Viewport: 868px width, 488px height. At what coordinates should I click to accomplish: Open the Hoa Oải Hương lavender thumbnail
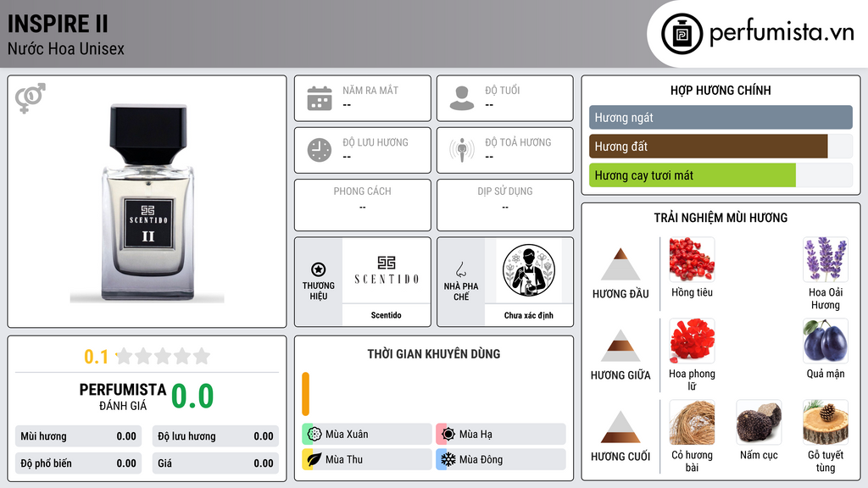pos(826,259)
